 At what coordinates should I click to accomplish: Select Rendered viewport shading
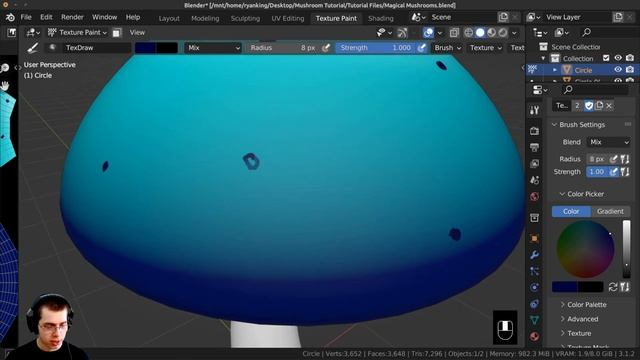point(503,33)
